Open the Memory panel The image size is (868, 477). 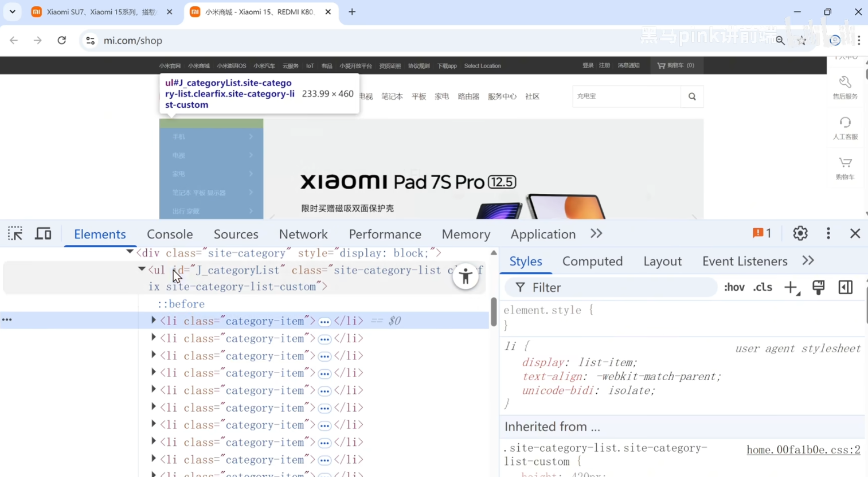466,234
